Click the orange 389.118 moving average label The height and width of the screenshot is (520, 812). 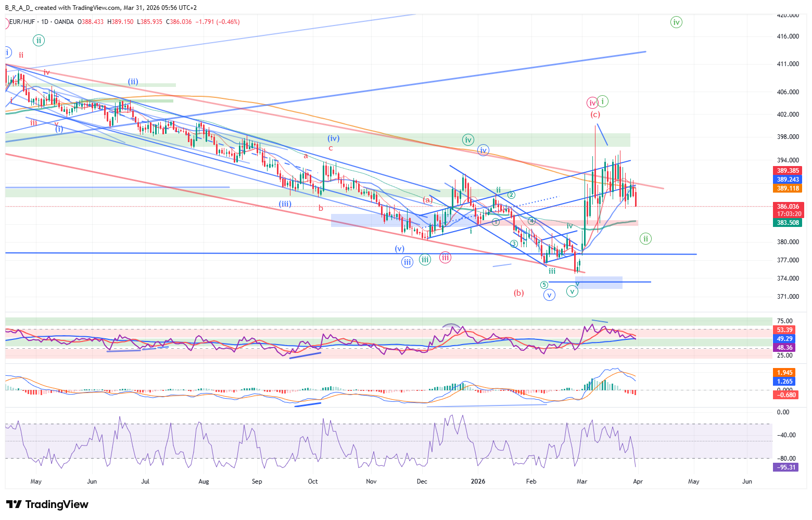coord(788,188)
